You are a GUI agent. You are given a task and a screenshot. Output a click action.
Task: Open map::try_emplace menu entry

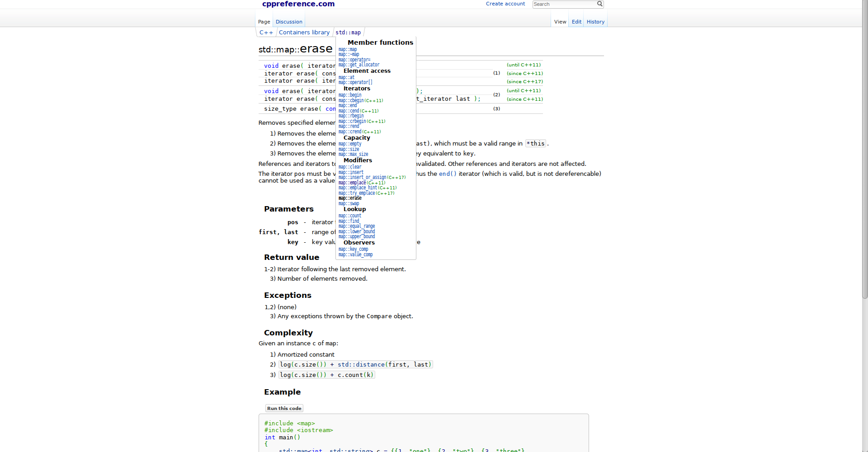(357, 193)
